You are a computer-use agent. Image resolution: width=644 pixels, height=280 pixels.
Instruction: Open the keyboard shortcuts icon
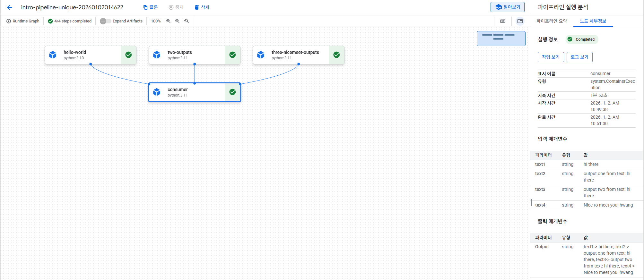click(x=503, y=21)
